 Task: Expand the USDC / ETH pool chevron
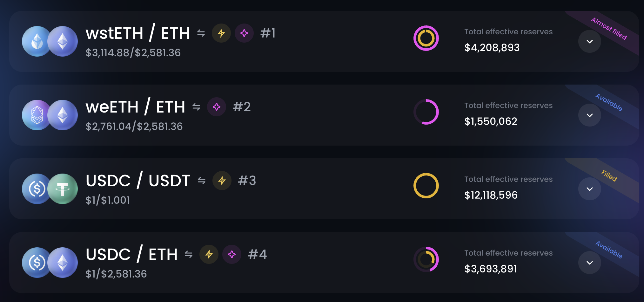coord(590,263)
